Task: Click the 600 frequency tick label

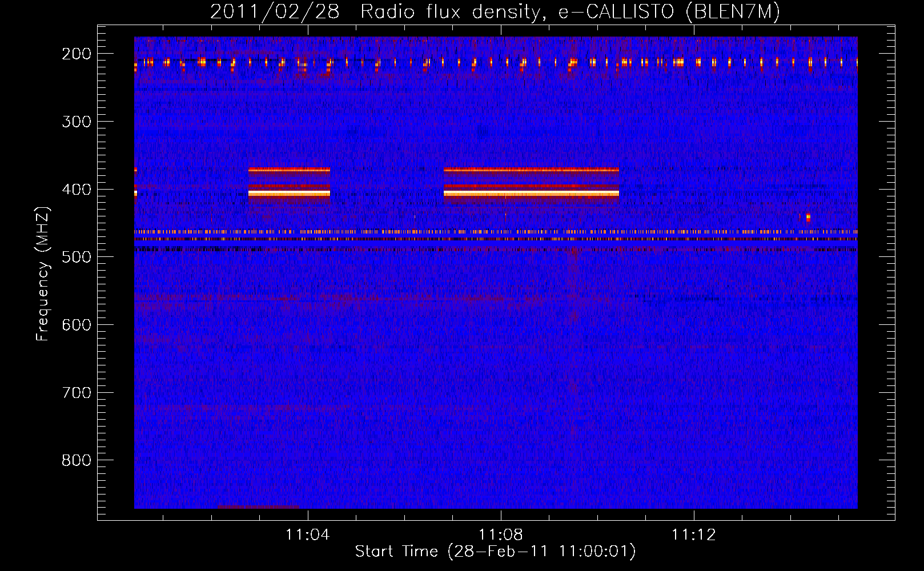Action: (77, 325)
